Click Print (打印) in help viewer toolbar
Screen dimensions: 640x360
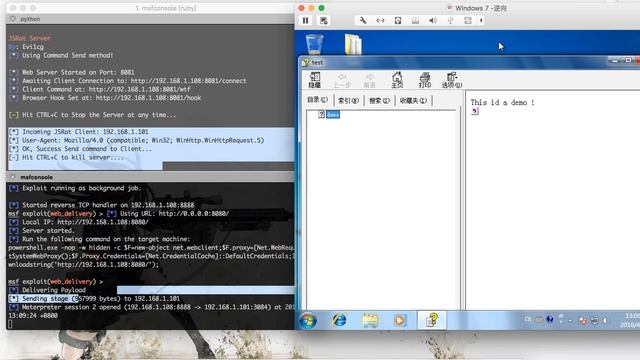(424, 80)
